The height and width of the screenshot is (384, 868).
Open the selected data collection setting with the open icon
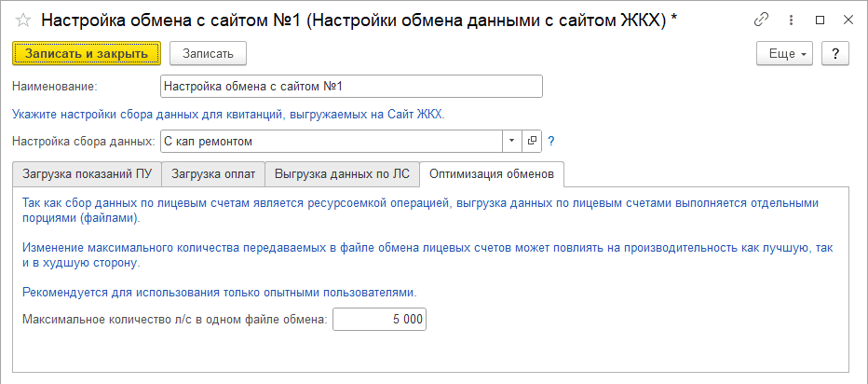coord(533,141)
